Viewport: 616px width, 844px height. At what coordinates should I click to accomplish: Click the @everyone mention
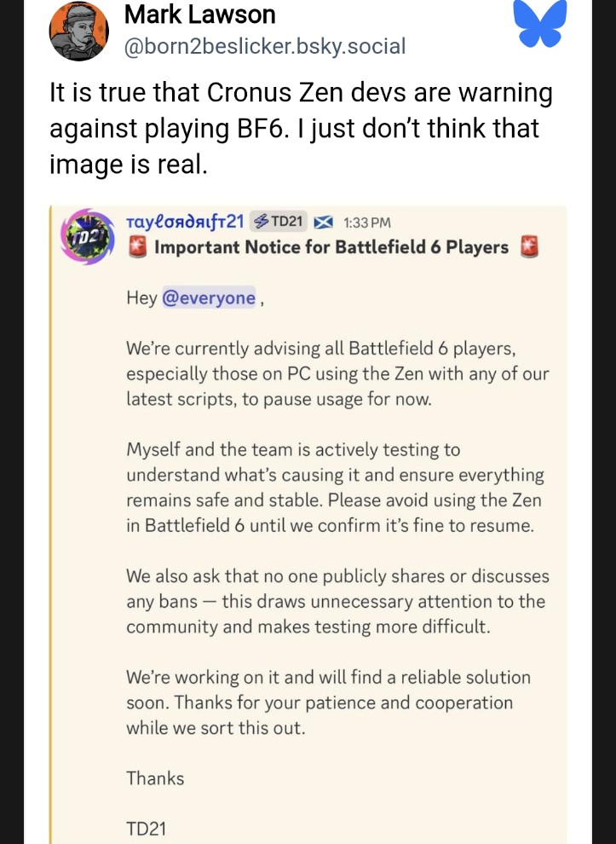(x=208, y=298)
